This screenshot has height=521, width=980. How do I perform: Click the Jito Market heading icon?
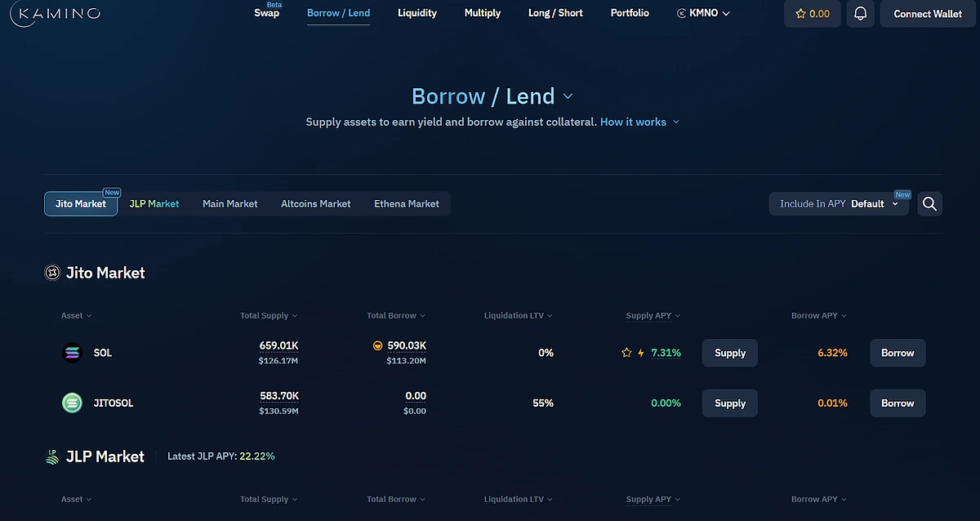pos(52,273)
